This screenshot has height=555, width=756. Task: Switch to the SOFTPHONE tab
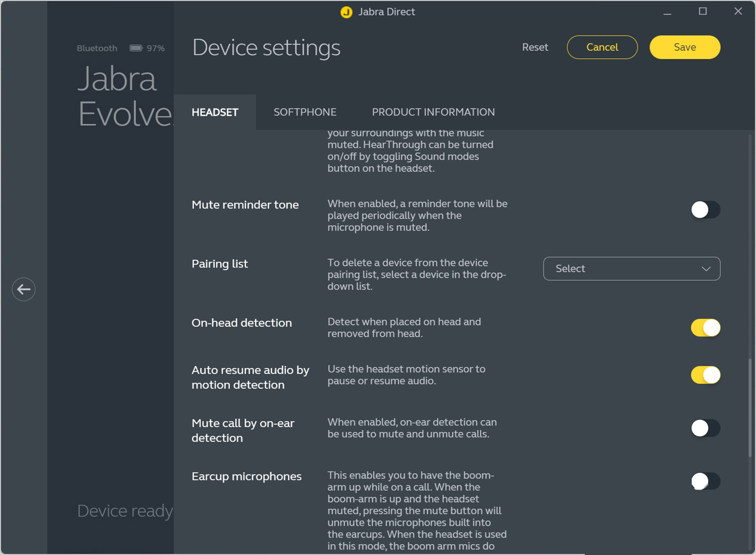click(x=305, y=112)
